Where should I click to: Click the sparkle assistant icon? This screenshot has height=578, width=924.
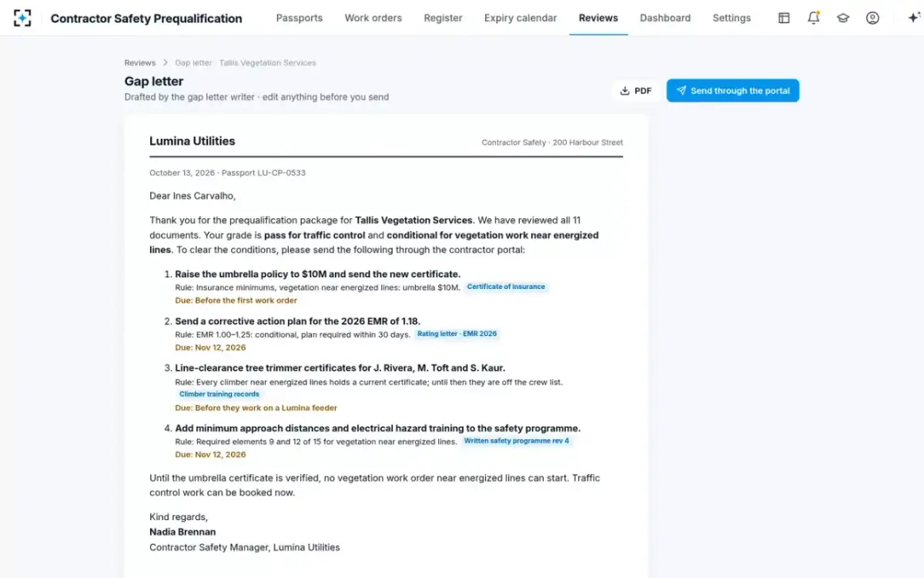[914, 18]
